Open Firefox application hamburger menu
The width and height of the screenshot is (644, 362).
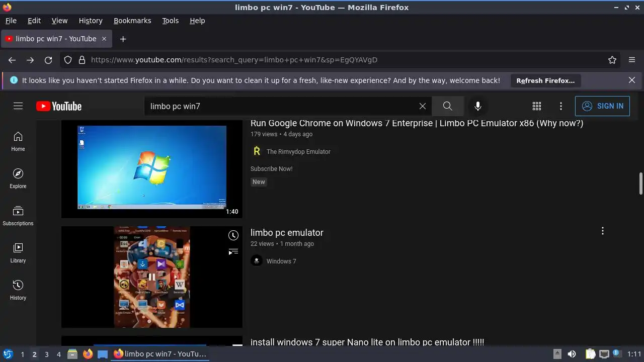(632, 60)
